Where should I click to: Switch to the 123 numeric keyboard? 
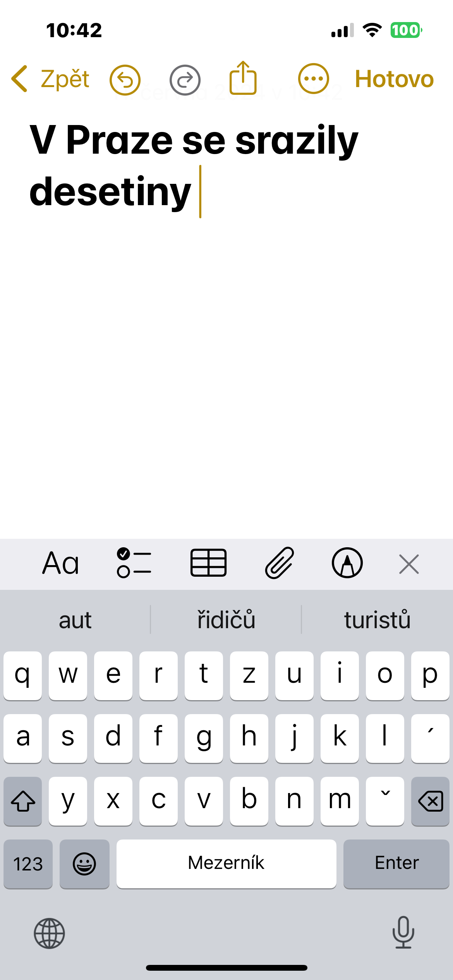28,864
